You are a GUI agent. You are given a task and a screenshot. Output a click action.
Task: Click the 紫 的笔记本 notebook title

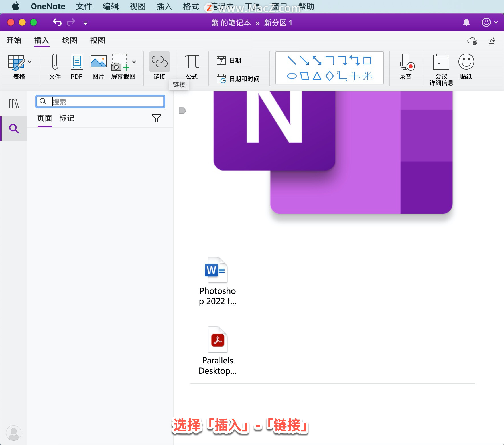[231, 23]
